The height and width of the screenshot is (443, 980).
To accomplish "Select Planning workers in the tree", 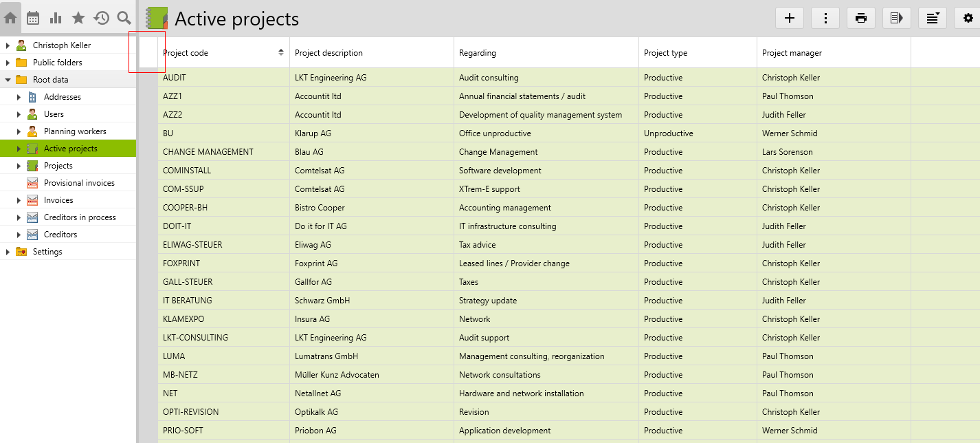I will pyautogui.click(x=75, y=131).
